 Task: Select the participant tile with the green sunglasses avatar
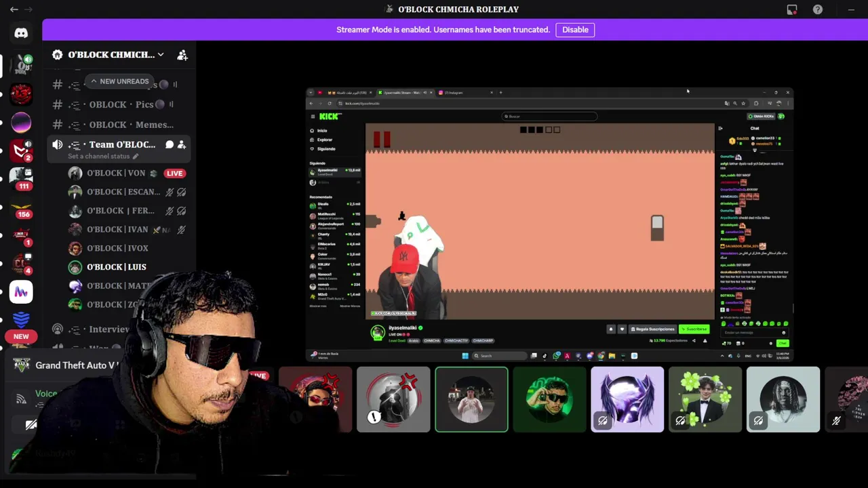(x=549, y=399)
